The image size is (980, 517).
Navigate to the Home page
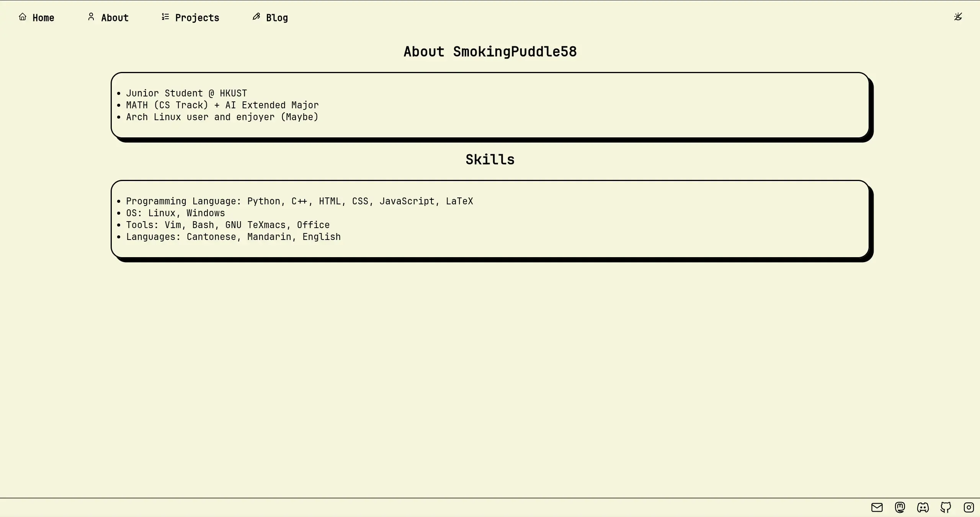point(43,18)
